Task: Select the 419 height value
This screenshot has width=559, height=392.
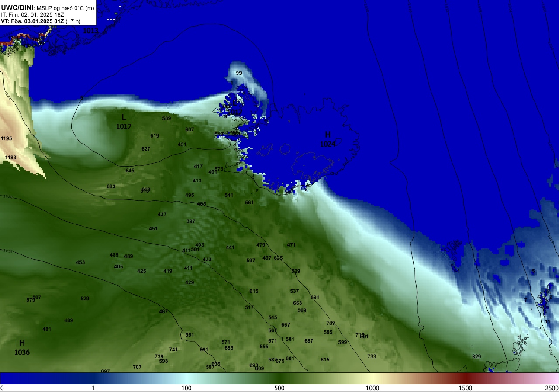Action: pos(168,271)
